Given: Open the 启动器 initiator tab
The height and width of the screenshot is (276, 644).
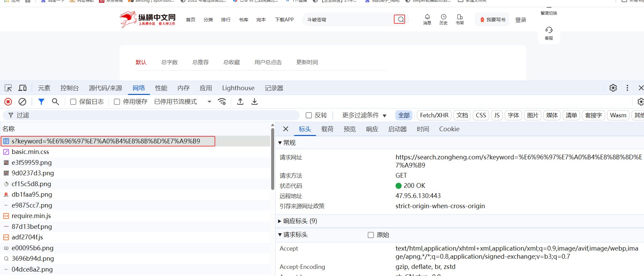Looking at the screenshot, I should [x=398, y=129].
